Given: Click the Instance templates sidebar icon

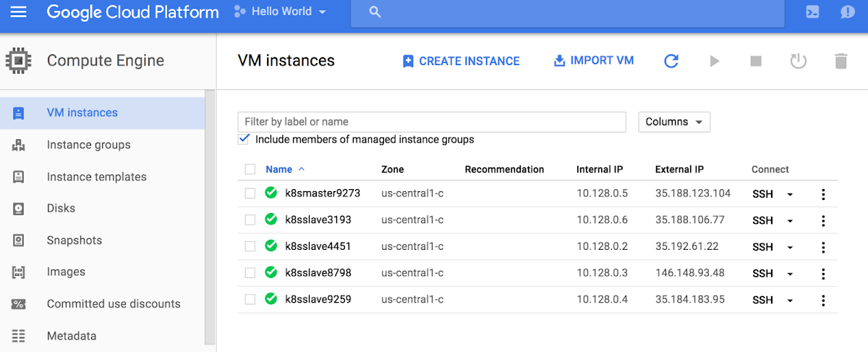Looking at the screenshot, I should click(x=19, y=177).
